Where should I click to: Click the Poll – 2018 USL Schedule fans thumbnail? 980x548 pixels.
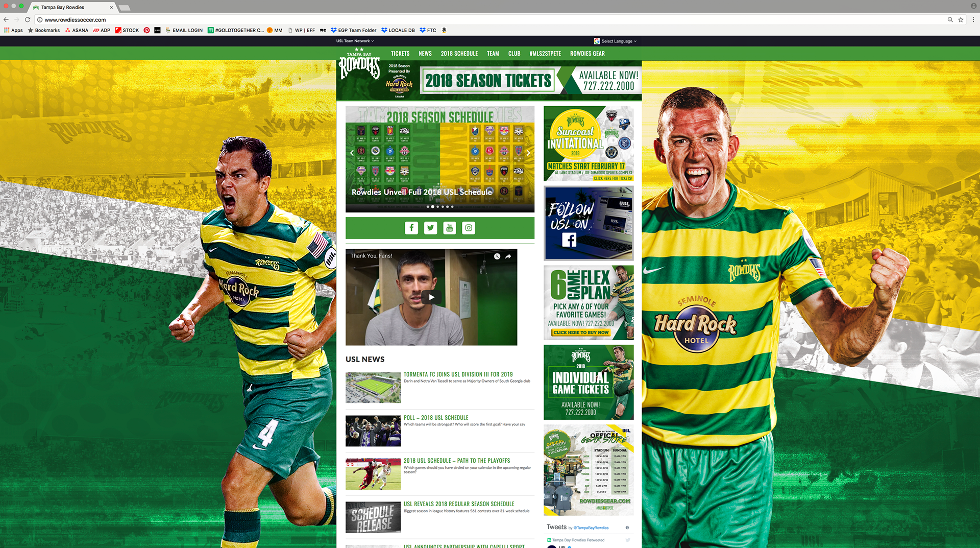(373, 431)
